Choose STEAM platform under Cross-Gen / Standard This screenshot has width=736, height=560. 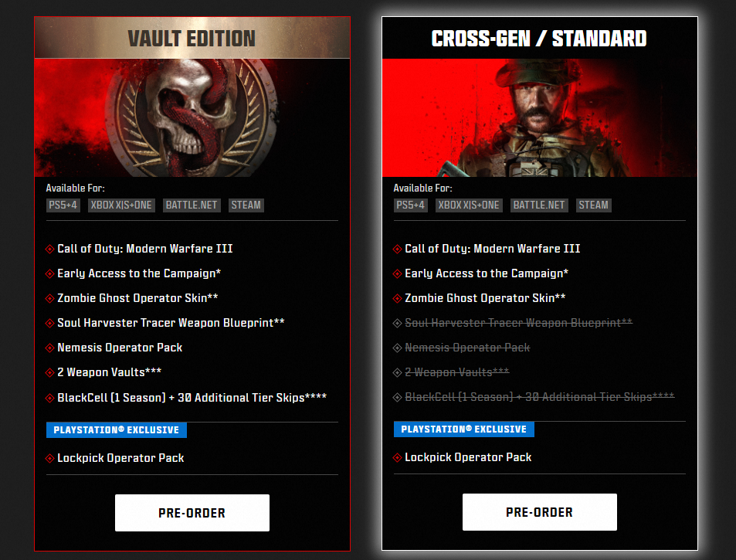point(593,205)
